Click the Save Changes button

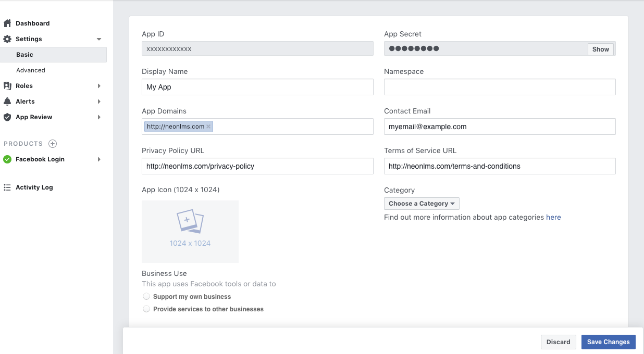click(x=608, y=342)
